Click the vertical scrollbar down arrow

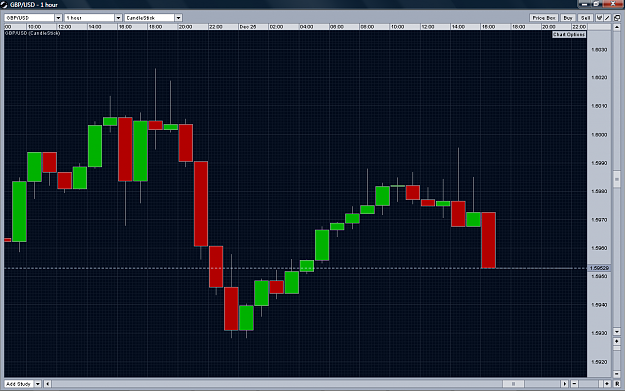pos(617,332)
